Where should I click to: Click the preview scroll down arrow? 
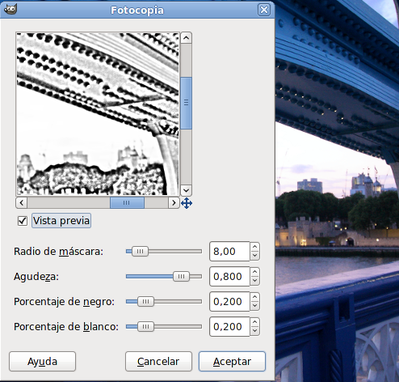pos(186,191)
